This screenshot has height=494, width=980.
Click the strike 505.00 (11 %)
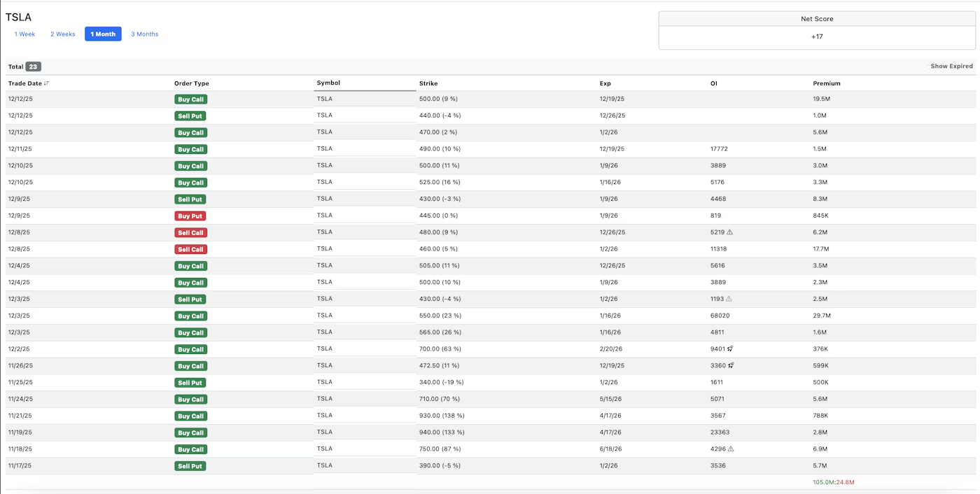(440, 266)
